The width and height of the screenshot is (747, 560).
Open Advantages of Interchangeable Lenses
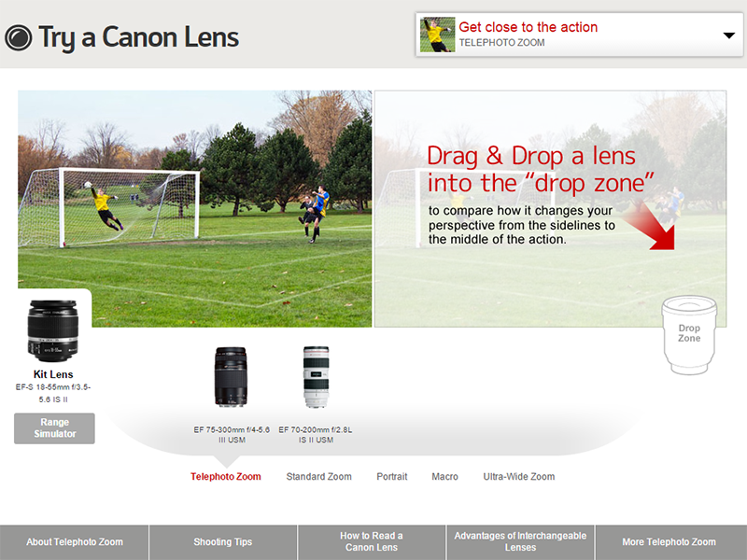tap(520, 542)
